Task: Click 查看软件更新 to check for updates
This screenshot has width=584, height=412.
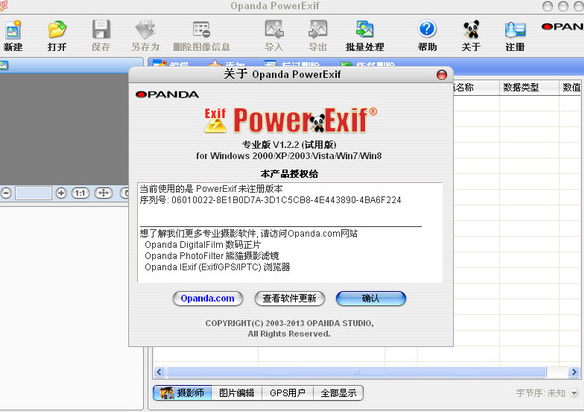Action: coord(289,298)
